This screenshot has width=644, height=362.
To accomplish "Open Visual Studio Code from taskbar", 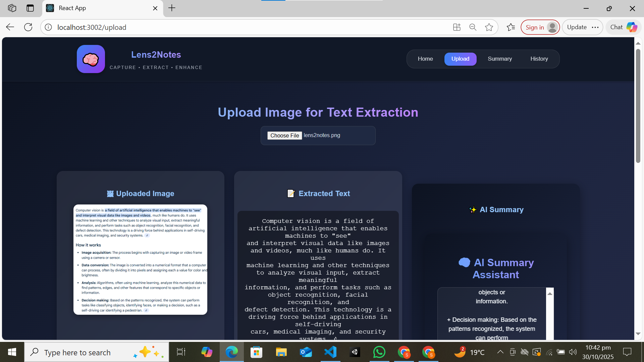I will [x=330, y=352].
